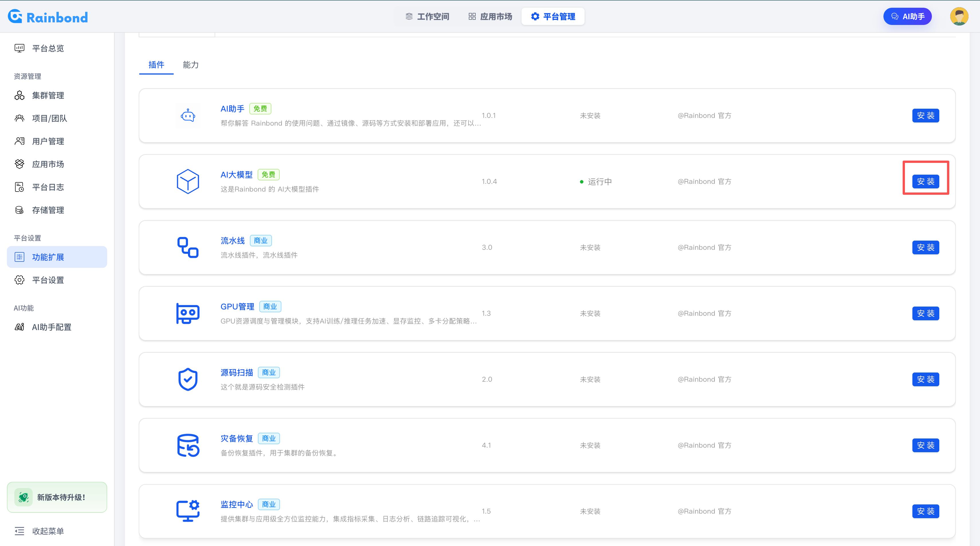Click the Rainbond logo
Image resolution: width=980 pixels, height=546 pixels.
[48, 17]
